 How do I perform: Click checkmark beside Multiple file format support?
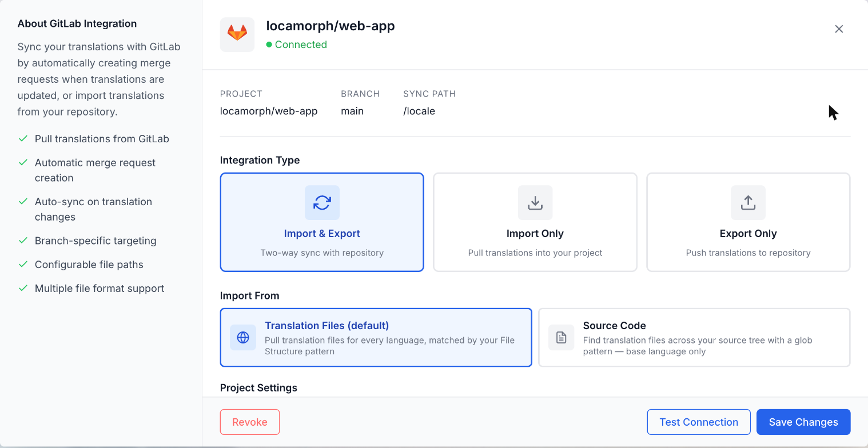[23, 289]
